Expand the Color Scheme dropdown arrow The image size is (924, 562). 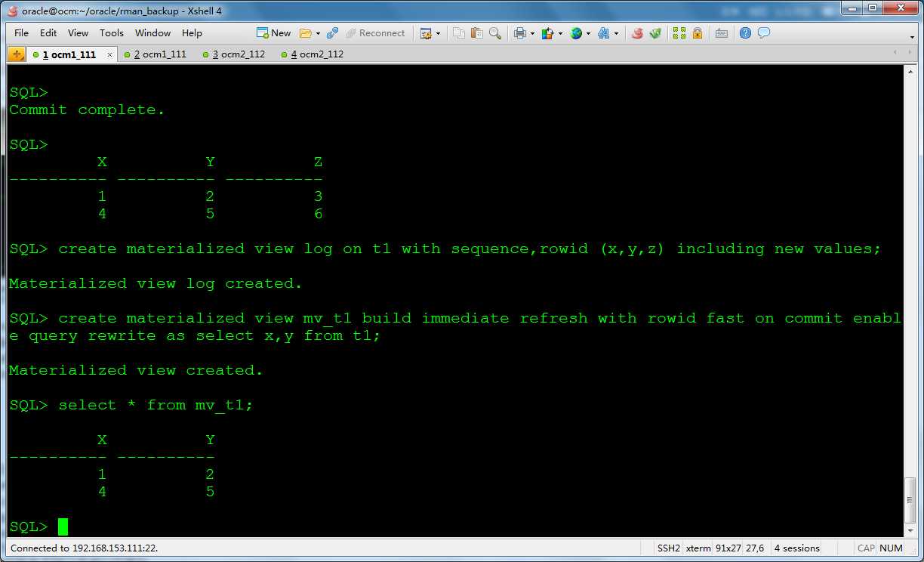coord(560,33)
